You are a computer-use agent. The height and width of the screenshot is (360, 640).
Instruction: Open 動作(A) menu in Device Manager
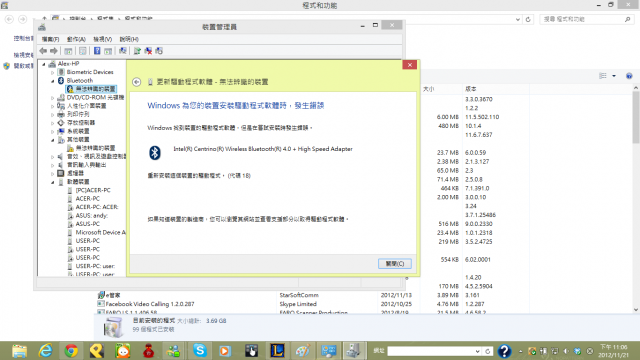click(x=76, y=39)
